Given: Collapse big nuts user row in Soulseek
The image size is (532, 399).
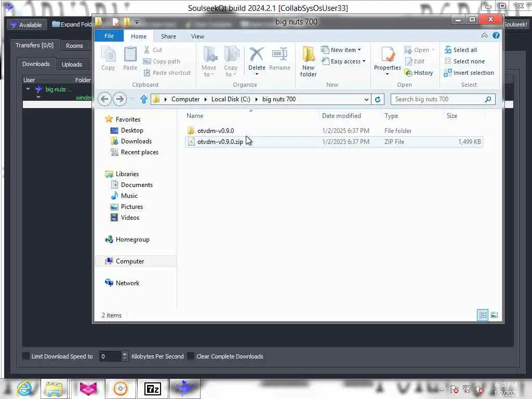Looking at the screenshot, I should (x=28, y=89).
